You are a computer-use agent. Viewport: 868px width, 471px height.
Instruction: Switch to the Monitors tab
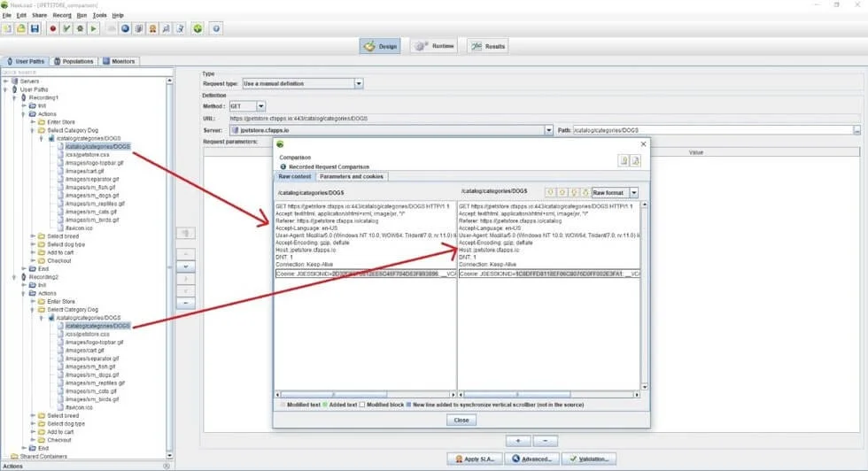119,61
